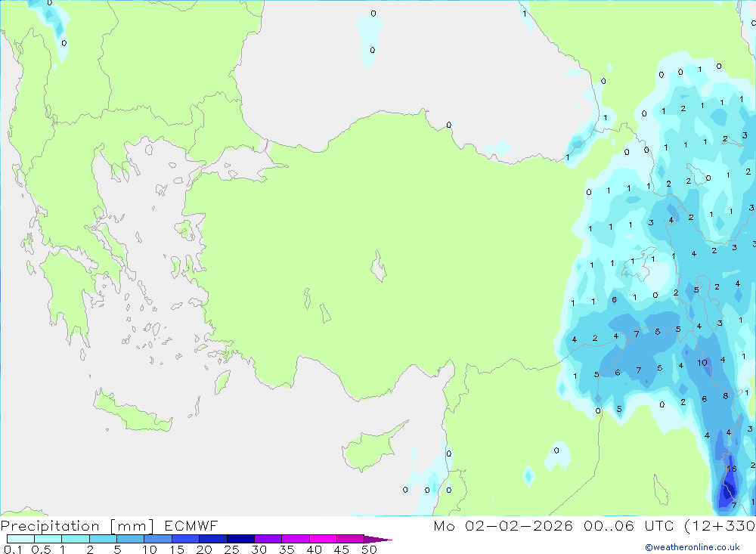
Task: Click the lightest 0.1–0.5 mm legend swatch
Action: coord(20,539)
